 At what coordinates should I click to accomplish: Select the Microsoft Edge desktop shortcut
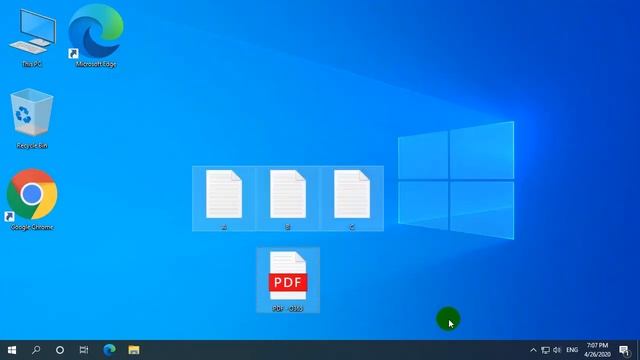(x=96, y=36)
